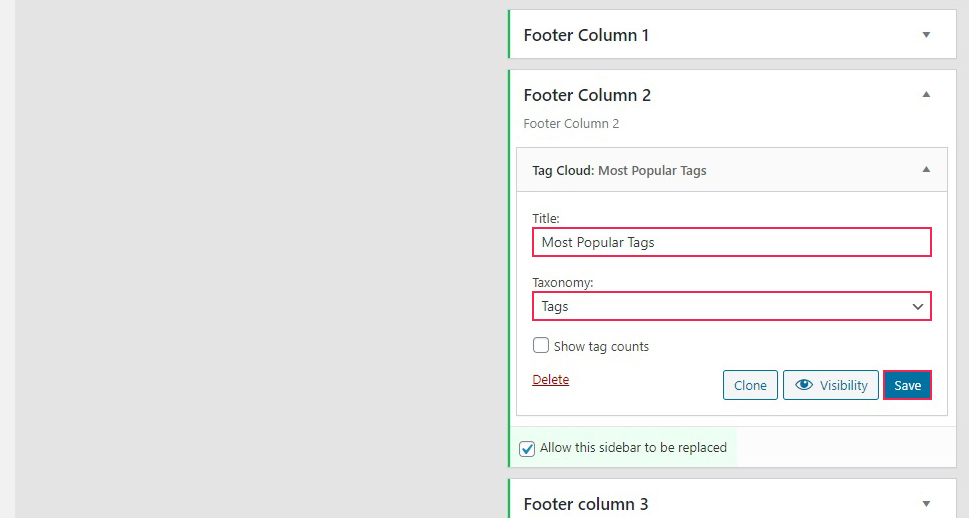The image size is (969, 518).
Task: Delete the Tag Cloud widget
Action: 551,380
